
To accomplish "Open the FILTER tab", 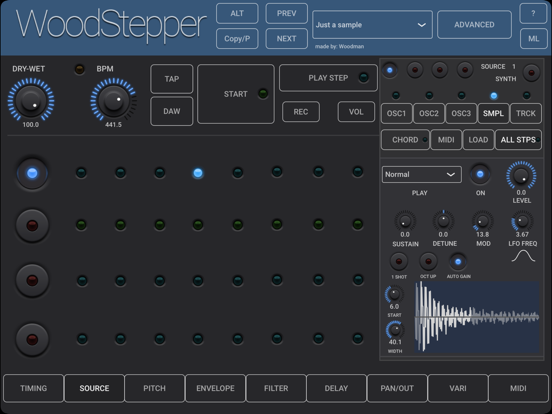I will 276,388.
